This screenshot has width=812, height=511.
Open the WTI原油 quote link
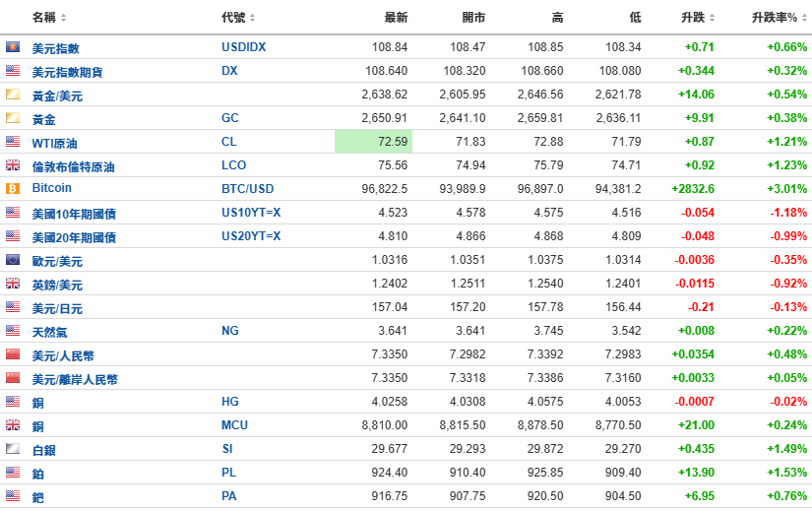[54, 143]
